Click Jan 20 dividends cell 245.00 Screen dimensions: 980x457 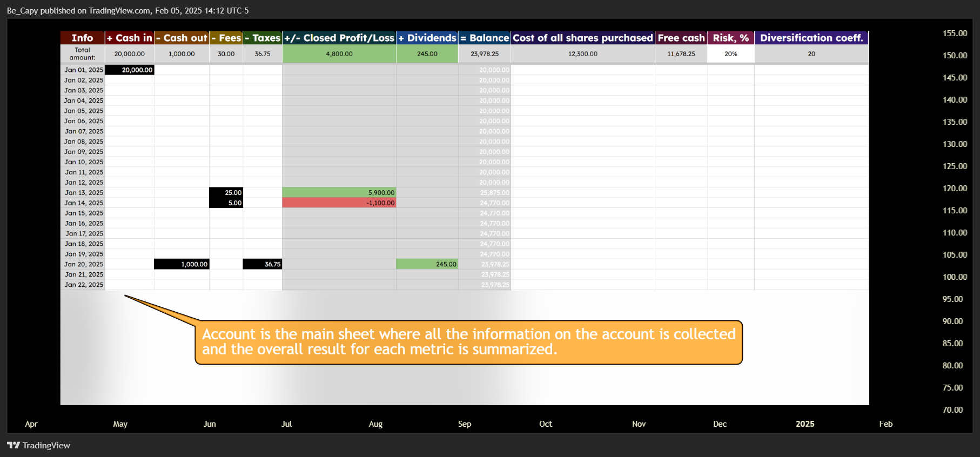pyautogui.click(x=427, y=264)
